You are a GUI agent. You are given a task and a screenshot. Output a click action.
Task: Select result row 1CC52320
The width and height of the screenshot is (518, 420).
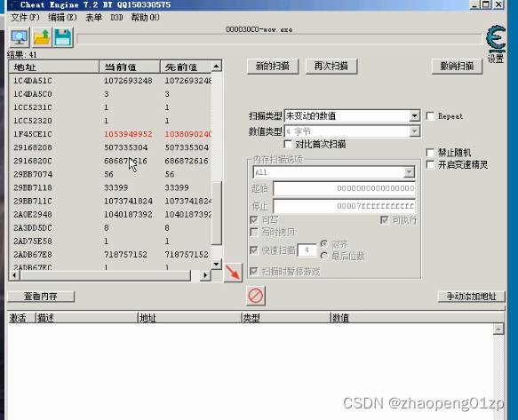[110, 121]
